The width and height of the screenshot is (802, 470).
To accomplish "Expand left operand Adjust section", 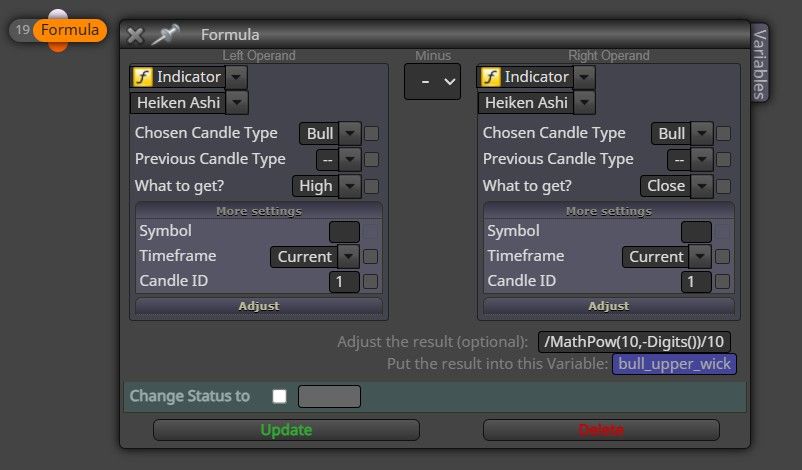I will [x=259, y=306].
